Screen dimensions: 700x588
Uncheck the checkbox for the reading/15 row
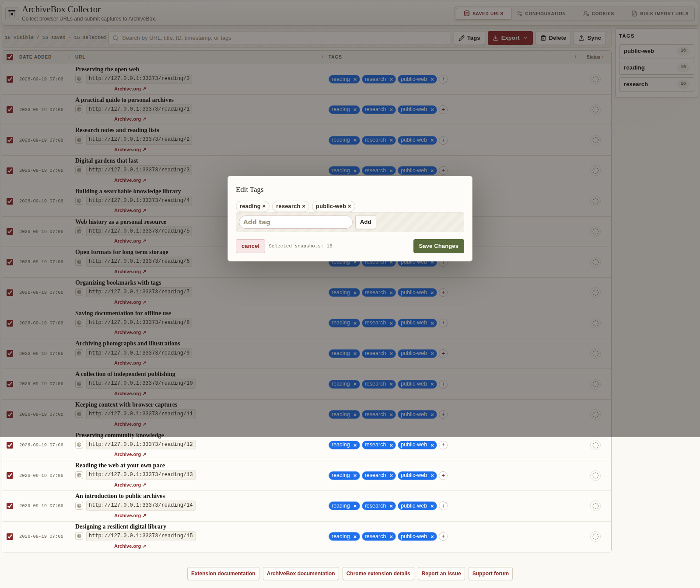coord(10,536)
